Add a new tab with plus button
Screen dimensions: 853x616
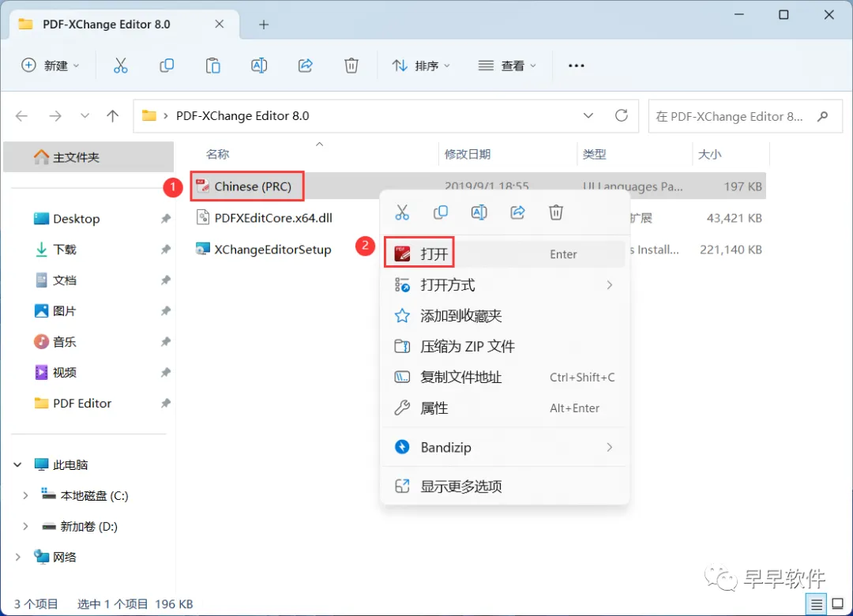[x=264, y=24]
